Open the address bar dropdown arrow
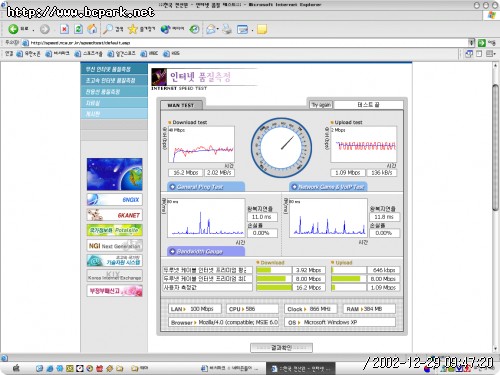This screenshot has height=375, width=500. coord(471,43)
